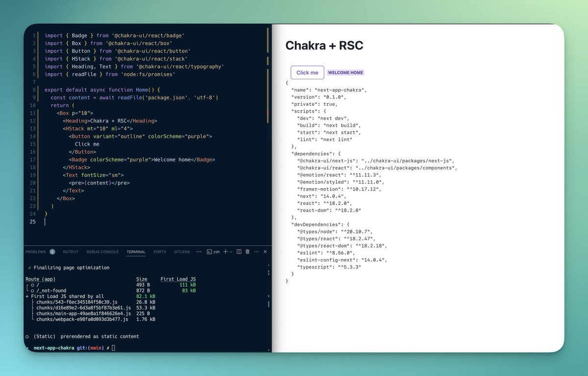The width and height of the screenshot is (588, 376).
Task: Click line number 25 in the editor gutter
Action: [x=32, y=222]
